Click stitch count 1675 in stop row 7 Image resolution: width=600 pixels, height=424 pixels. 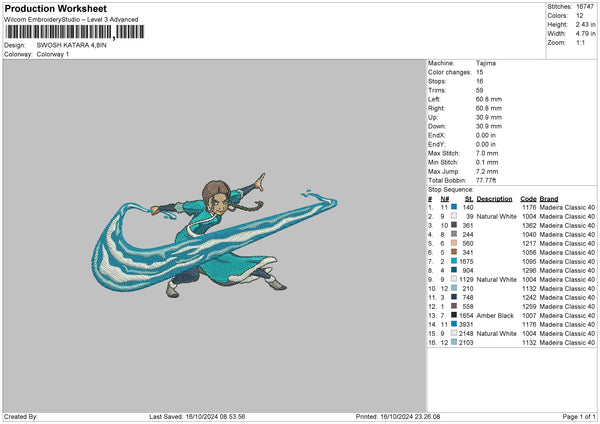point(466,262)
